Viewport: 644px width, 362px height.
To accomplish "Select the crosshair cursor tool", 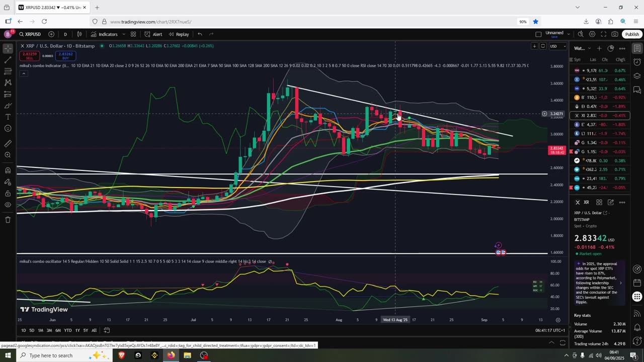I will click(8, 49).
